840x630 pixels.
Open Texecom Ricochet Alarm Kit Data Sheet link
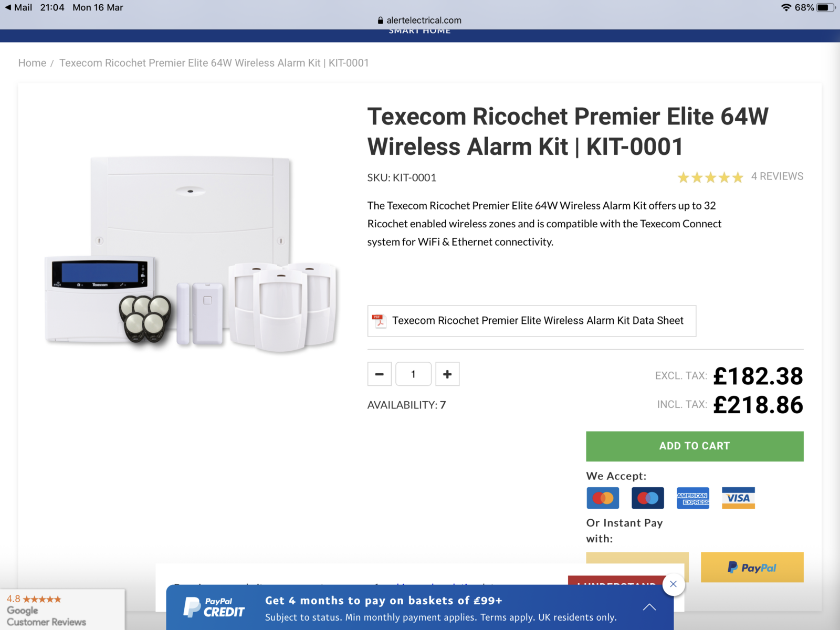[x=538, y=321]
